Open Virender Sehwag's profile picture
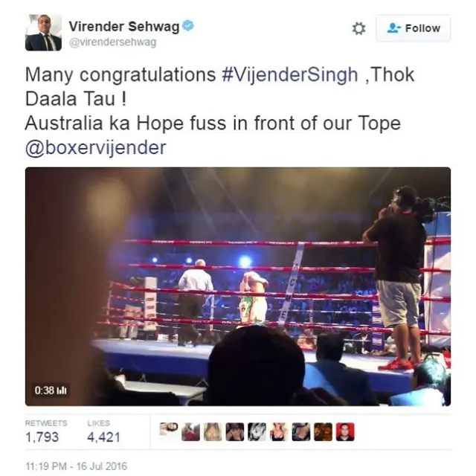 pyautogui.click(x=43, y=33)
